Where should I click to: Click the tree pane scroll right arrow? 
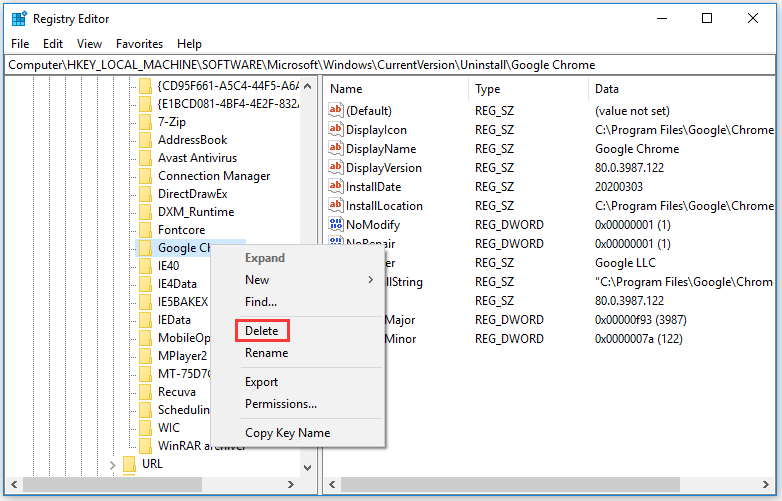[291, 485]
